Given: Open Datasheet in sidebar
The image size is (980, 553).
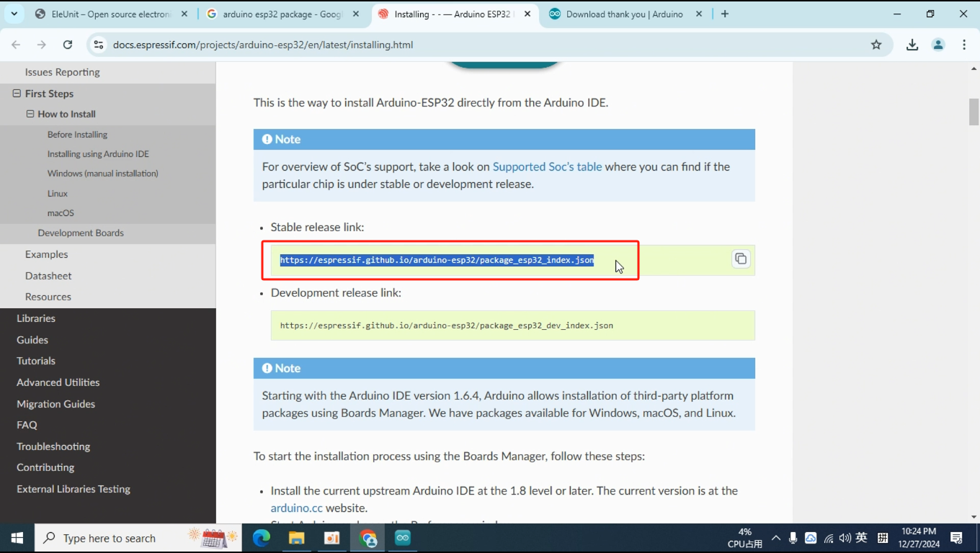Looking at the screenshot, I should tap(48, 276).
